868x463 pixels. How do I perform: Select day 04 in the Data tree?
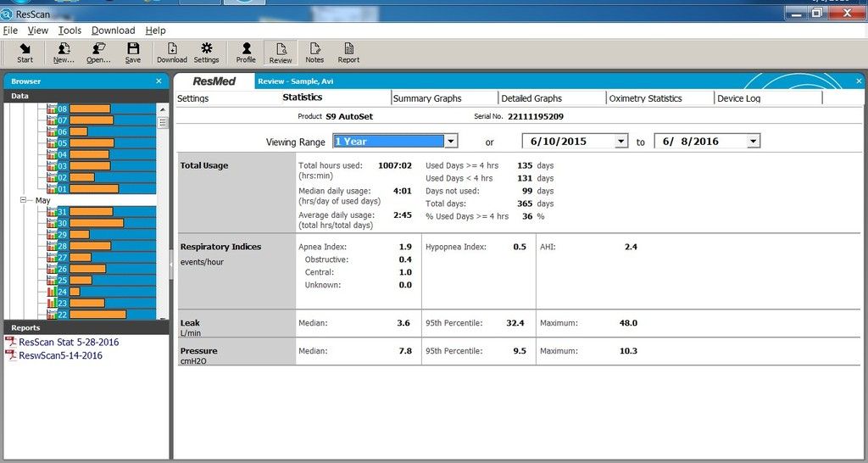[x=102, y=154]
